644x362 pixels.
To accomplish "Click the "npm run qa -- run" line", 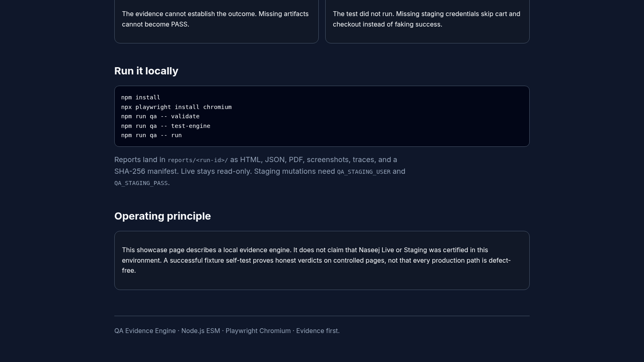I will 151,135.
